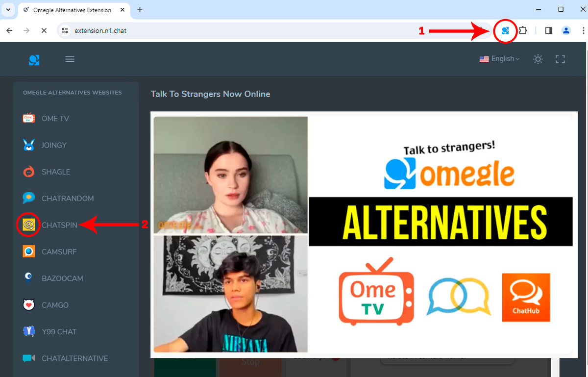Viewport: 588px width, 377px height.
Task: Expand the hamburger navigation menu
Action: 70,59
